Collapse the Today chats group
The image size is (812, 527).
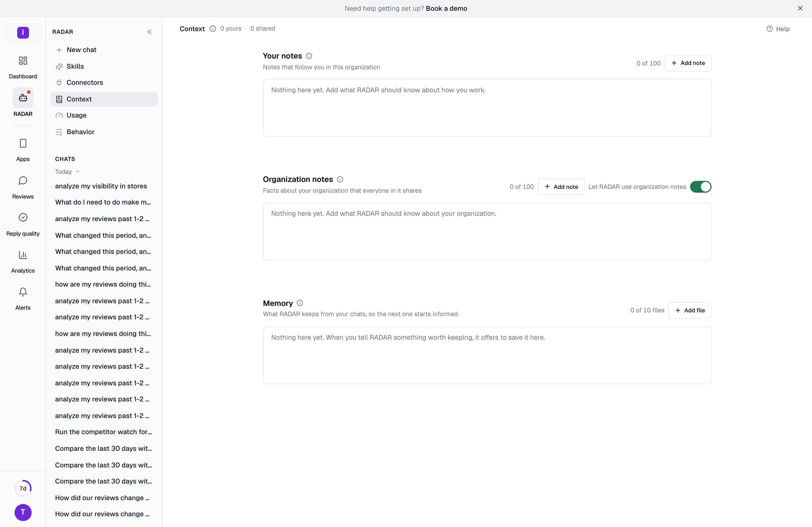[x=67, y=172]
